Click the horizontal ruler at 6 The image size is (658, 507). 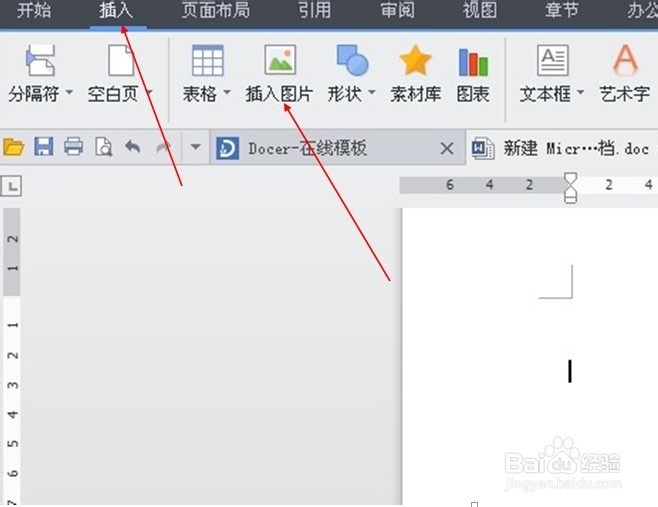pos(449,185)
